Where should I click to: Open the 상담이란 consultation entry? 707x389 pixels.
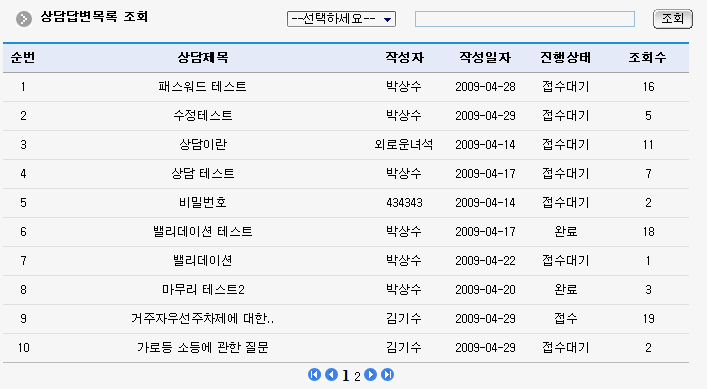point(203,145)
